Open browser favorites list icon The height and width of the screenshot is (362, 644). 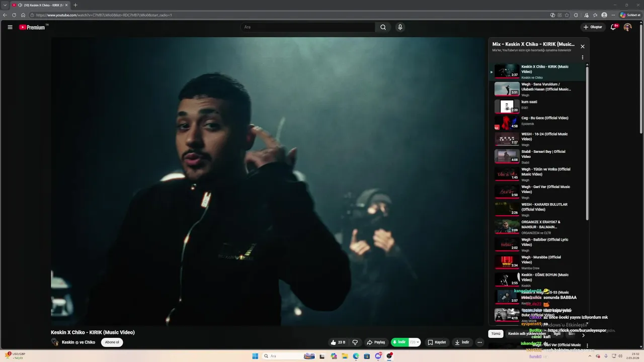595,15
